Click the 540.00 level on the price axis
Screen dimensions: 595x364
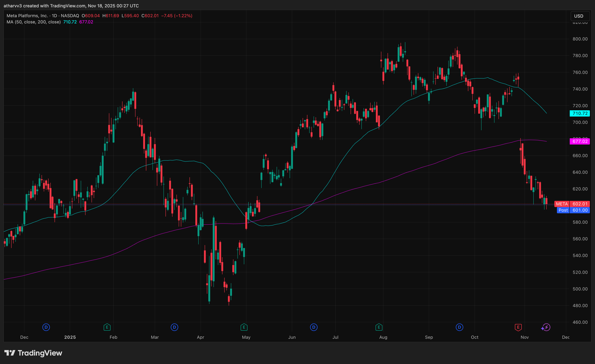coord(580,255)
